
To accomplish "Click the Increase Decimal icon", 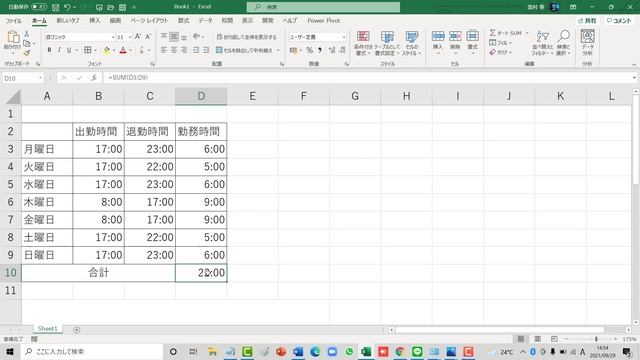I will 332,50.
